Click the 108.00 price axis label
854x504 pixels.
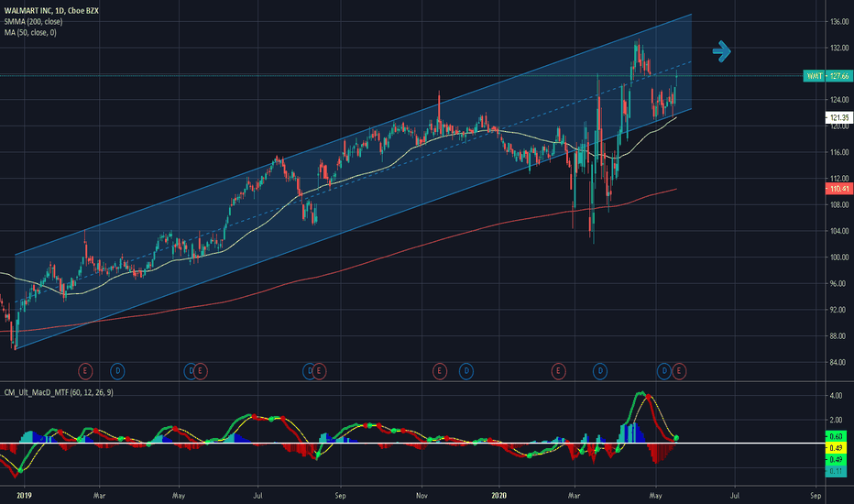click(x=839, y=205)
